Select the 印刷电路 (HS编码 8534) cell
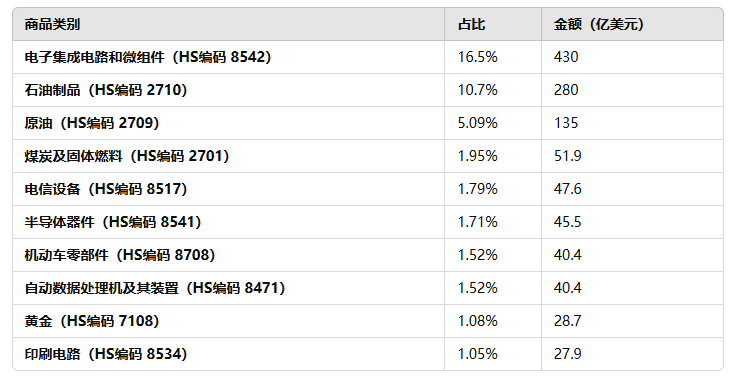730x376 pixels. click(x=228, y=354)
